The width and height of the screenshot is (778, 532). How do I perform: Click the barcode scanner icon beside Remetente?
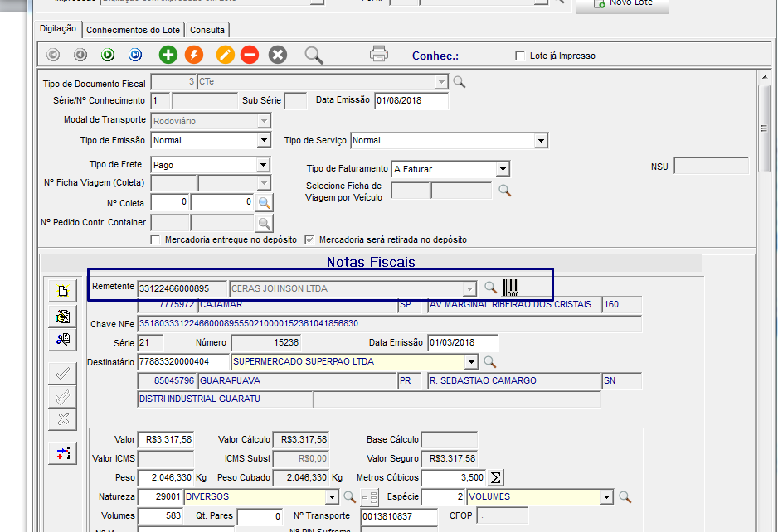[511, 288]
